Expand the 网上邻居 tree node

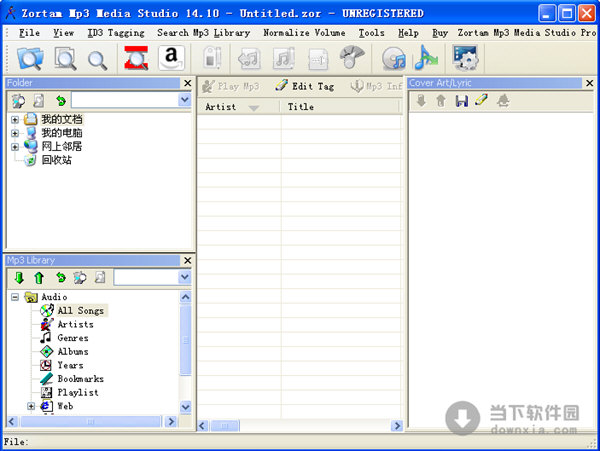[15, 147]
